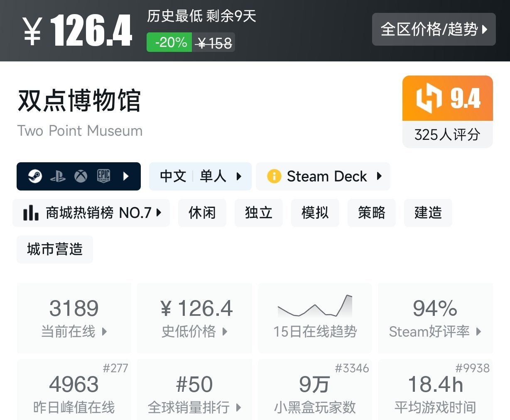Select the 独立 tag
This screenshot has height=420, width=510.
tap(259, 213)
